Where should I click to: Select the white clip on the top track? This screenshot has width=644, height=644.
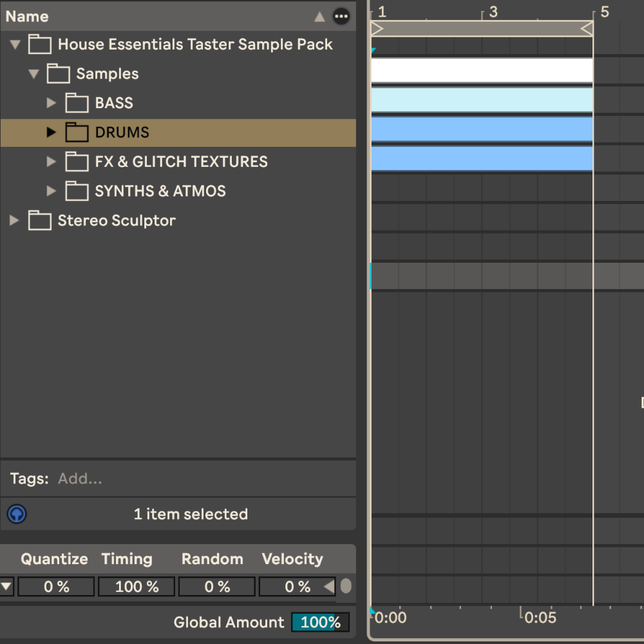point(481,70)
